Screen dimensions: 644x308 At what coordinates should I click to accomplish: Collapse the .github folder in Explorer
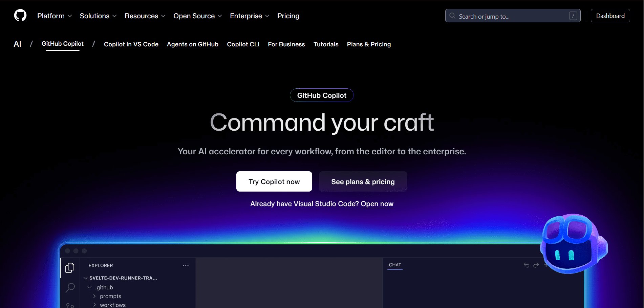point(90,287)
